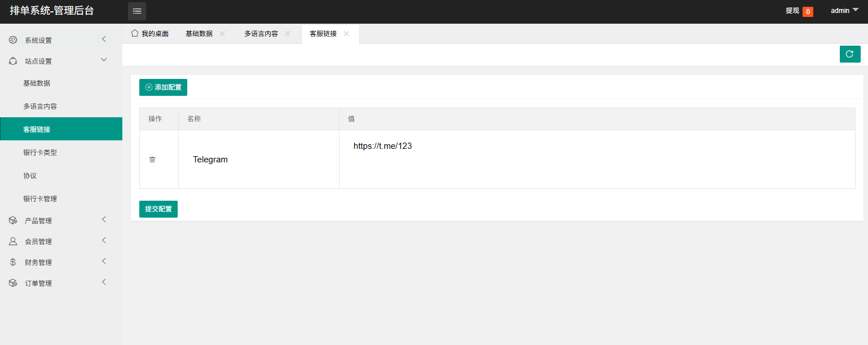Click the home icon on 我的桌面 tab
The image size is (868, 345).
coord(135,33)
